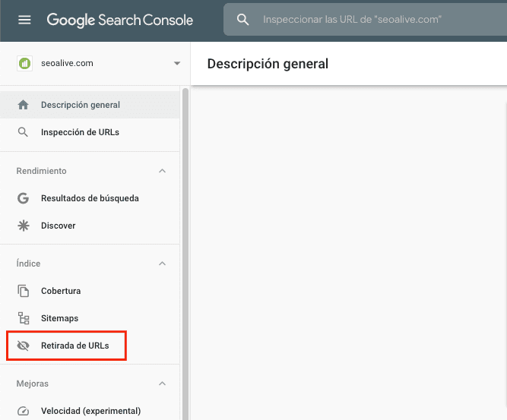Screen dimensions: 507x420
Task: Click the home icon beside Descripción general
Action: tap(23, 105)
